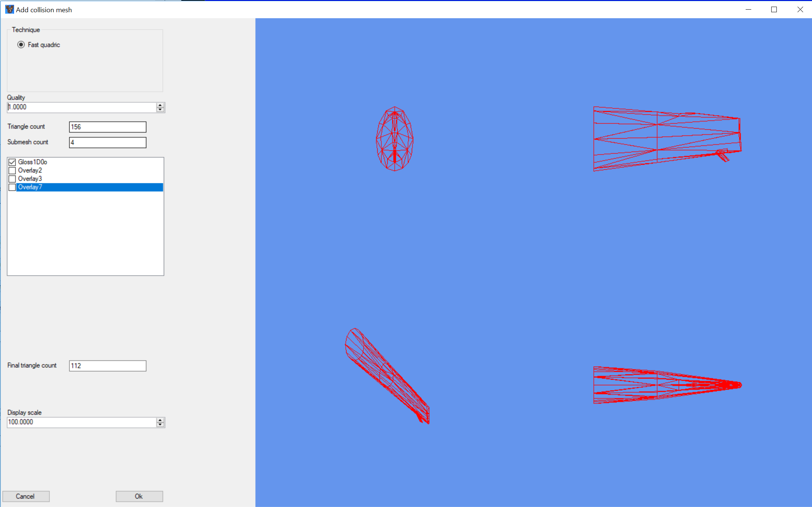Decrease Display scale with down arrow
The width and height of the screenshot is (812, 507).
[160, 425]
